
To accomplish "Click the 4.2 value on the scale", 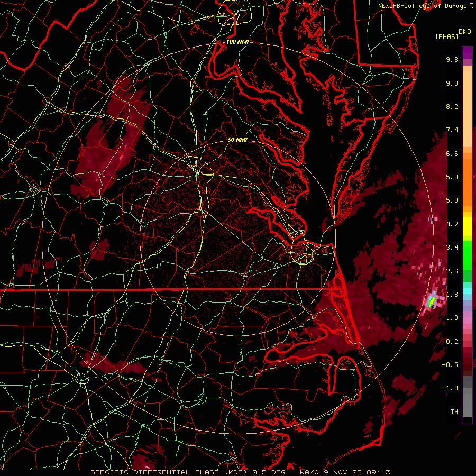I will coord(452,224).
